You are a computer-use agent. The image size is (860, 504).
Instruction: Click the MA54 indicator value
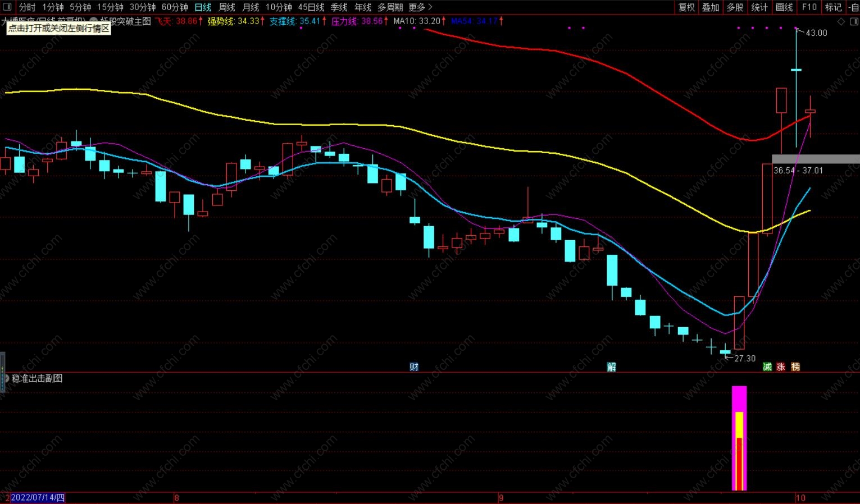tap(477, 21)
